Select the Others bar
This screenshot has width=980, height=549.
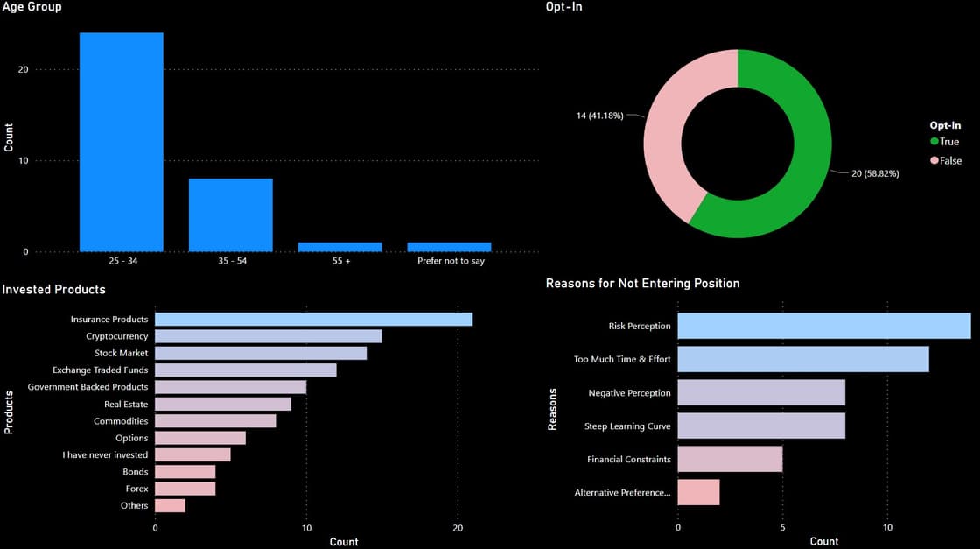(170, 505)
